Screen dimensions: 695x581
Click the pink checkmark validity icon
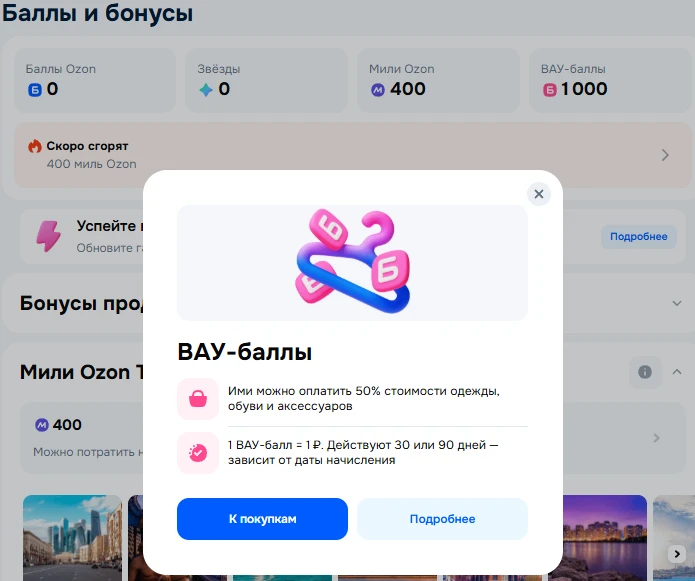coord(198,452)
